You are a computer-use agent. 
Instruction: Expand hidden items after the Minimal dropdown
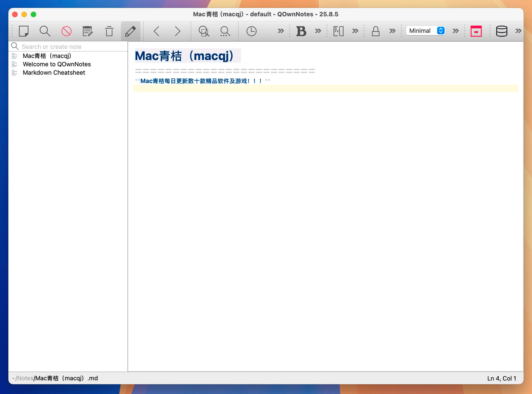point(456,31)
